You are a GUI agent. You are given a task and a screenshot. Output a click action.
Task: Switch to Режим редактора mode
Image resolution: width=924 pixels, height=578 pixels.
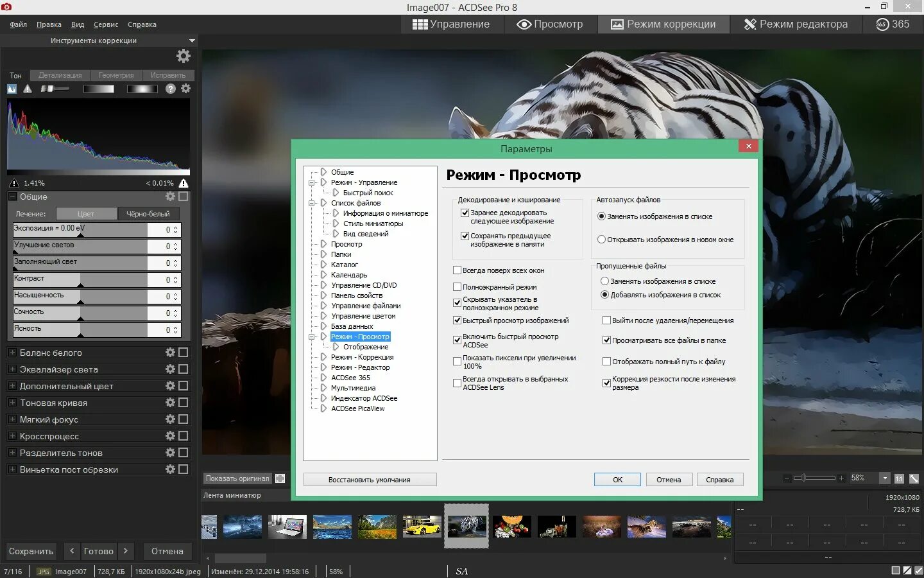tap(796, 24)
